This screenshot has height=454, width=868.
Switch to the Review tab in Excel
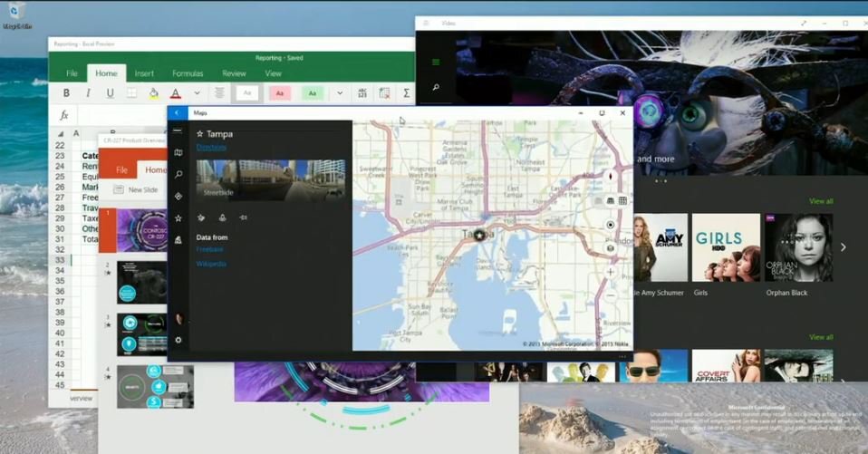tap(234, 73)
